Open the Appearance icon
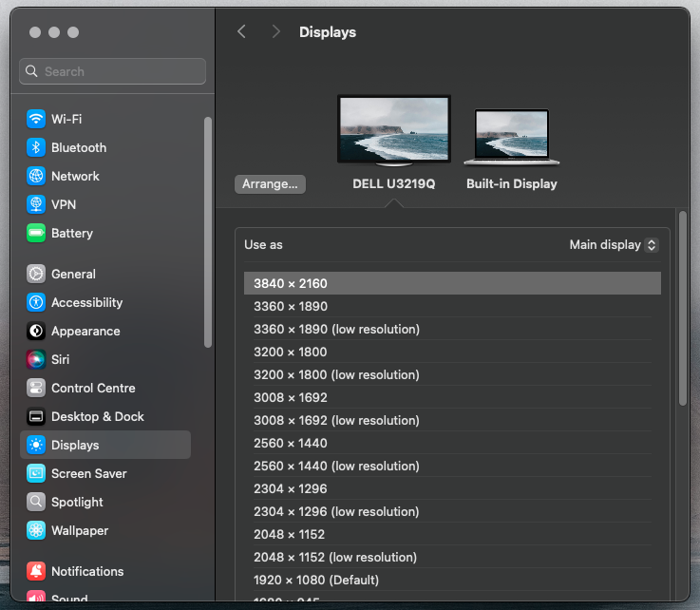Viewport: 700px width, 610px height. (36, 331)
